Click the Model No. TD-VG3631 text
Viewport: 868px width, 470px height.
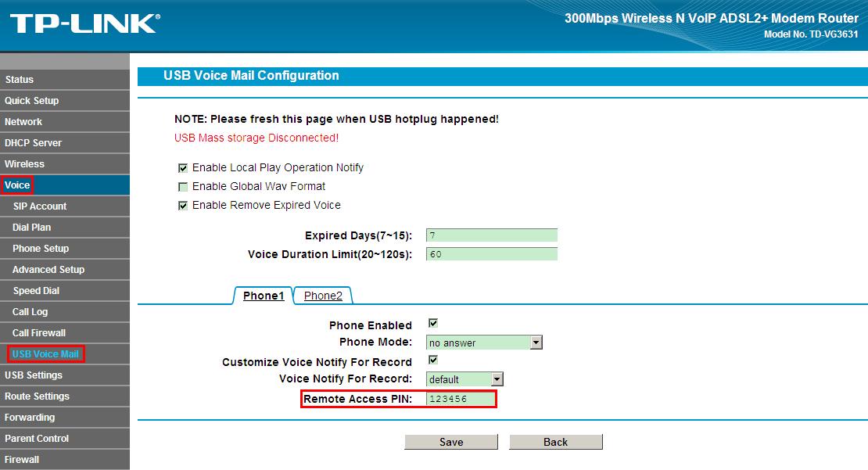[811, 34]
